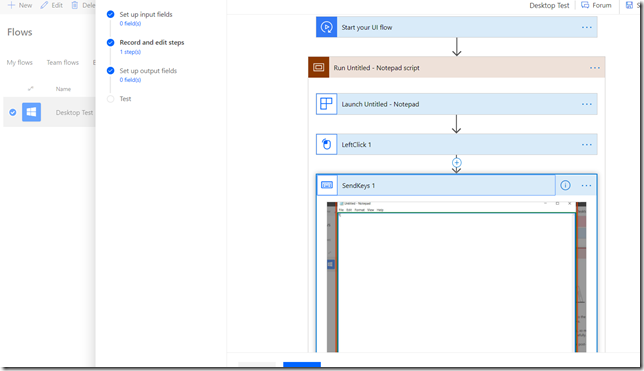Viewport: 644px width, 371px height.
Task: Insert a step using the plus connector
Action: [457, 162]
